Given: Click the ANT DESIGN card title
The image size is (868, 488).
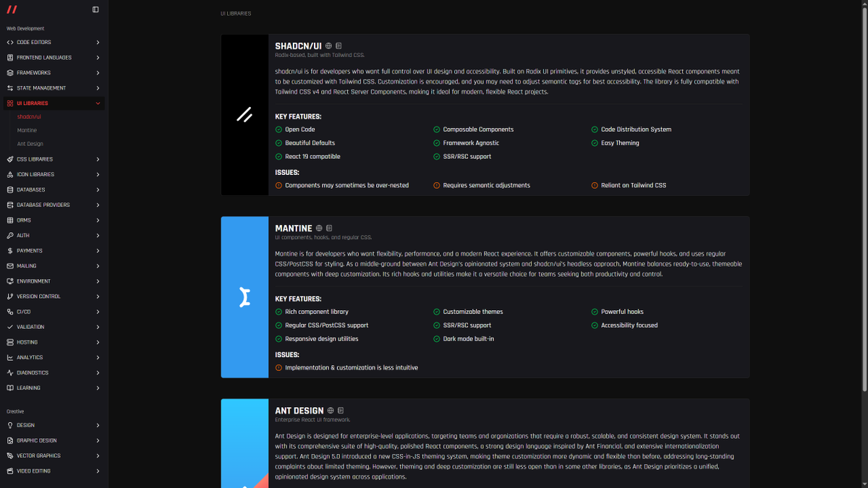Looking at the screenshot, I should point(299,411).
